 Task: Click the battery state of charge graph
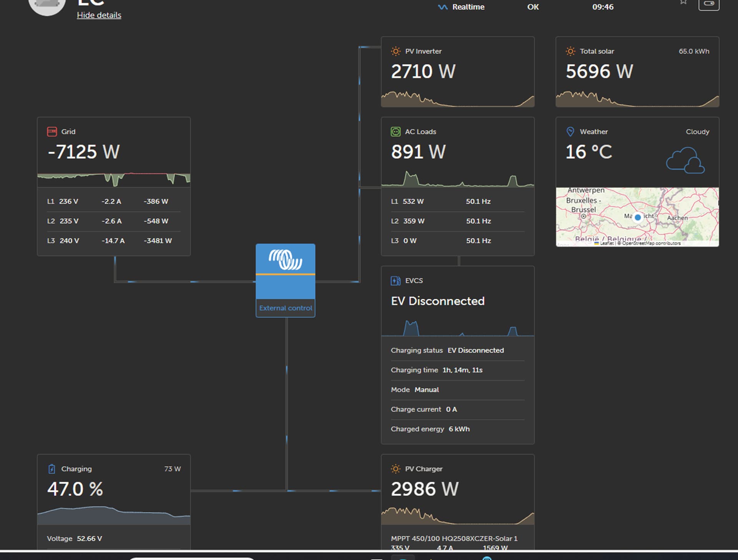(114, 515)
